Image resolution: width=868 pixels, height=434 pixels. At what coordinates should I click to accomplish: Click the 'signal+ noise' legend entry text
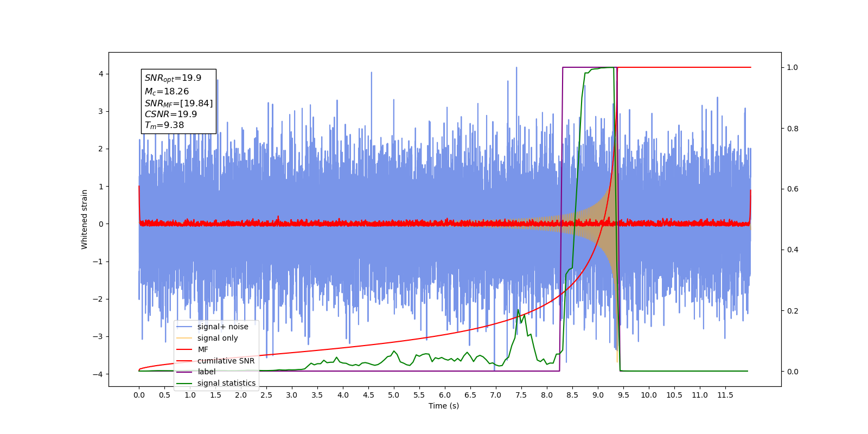click(x=222, y=327)
